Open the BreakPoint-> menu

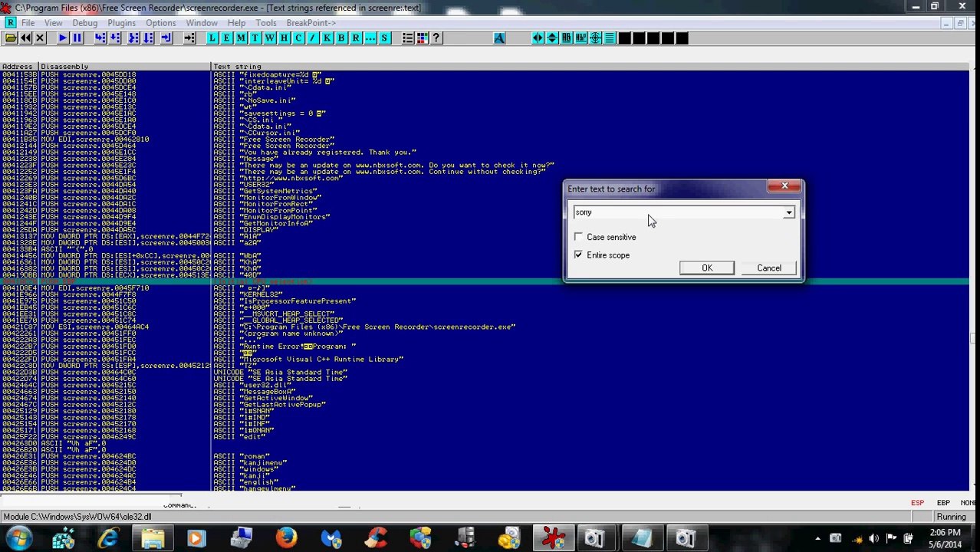pos(311,23)
